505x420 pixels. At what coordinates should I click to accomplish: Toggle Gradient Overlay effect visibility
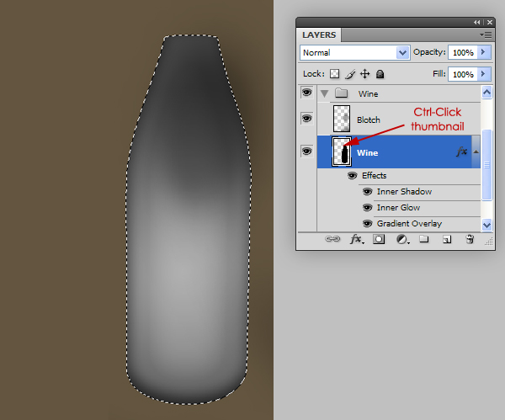click(x=367, y=223)
